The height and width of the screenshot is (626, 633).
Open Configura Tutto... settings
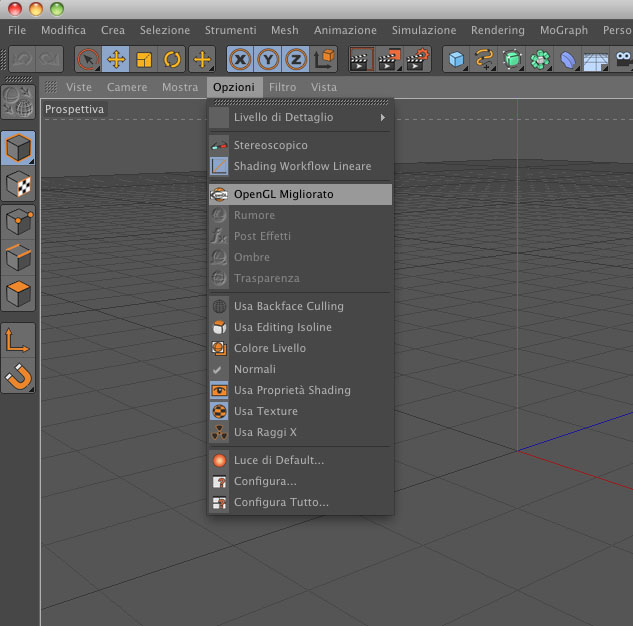click(300, 502)
